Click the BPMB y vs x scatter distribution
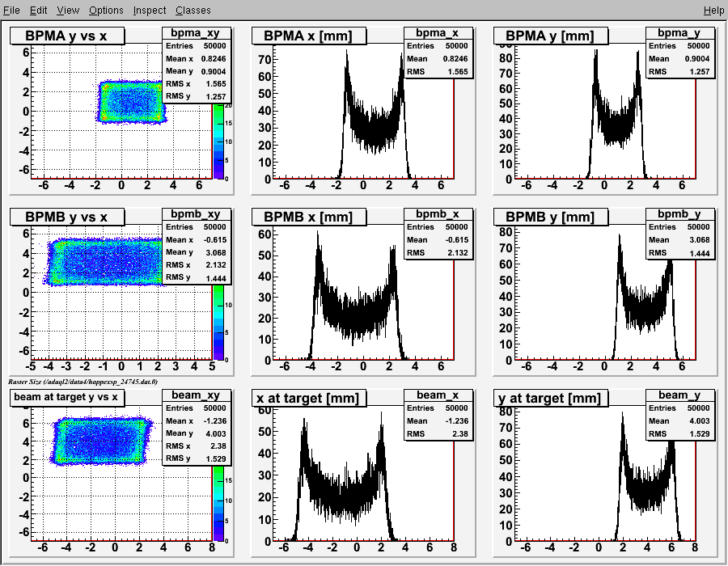The image size is (728, 566). point(107,262)
